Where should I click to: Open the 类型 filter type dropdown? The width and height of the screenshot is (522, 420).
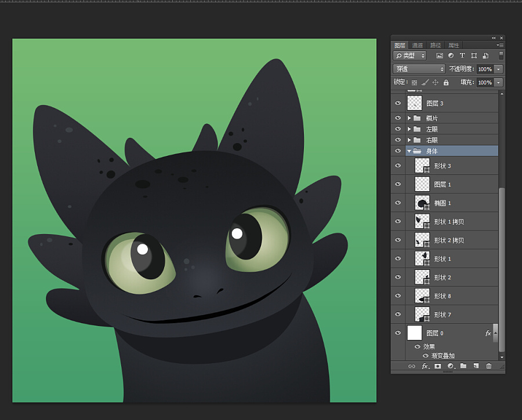(410, 56)
